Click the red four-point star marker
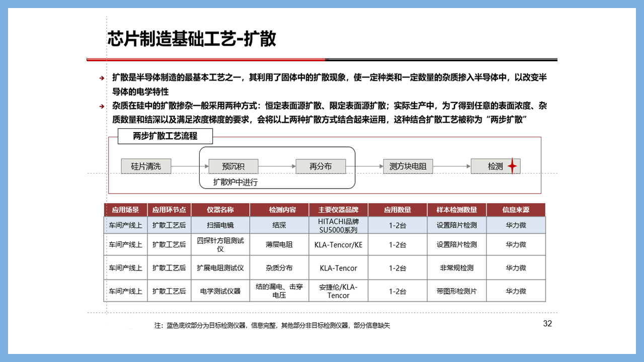This screenshot has width=644, height=362. pos(512,166)
